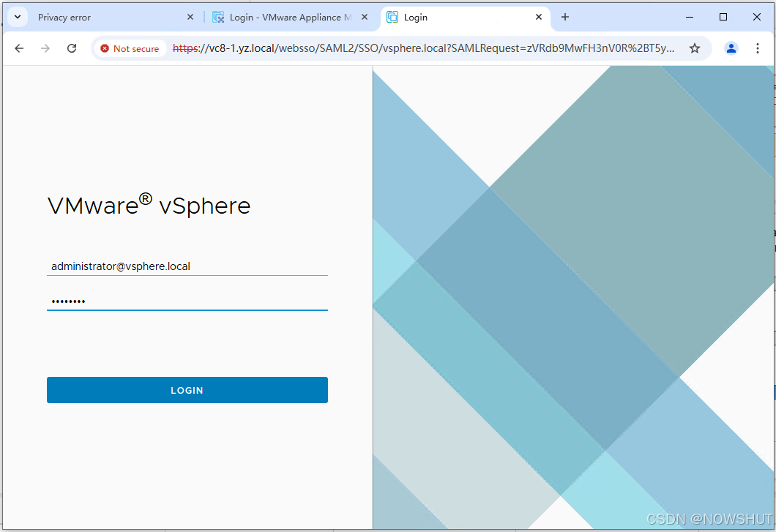Close the VMware Appliance Management tab

(x=365, y=17)
